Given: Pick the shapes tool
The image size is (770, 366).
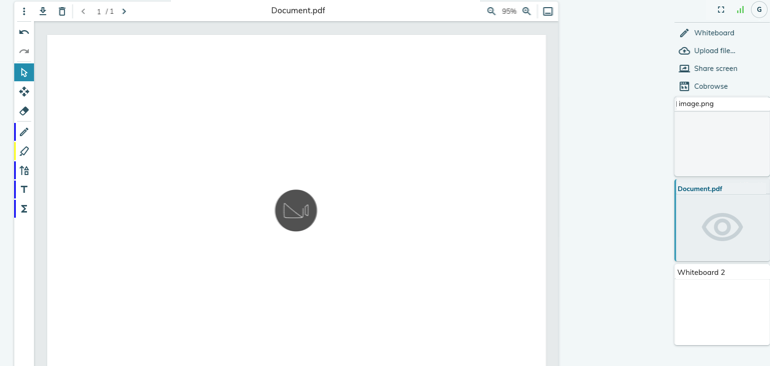Looking at the screenshot, I should point(24,170).
